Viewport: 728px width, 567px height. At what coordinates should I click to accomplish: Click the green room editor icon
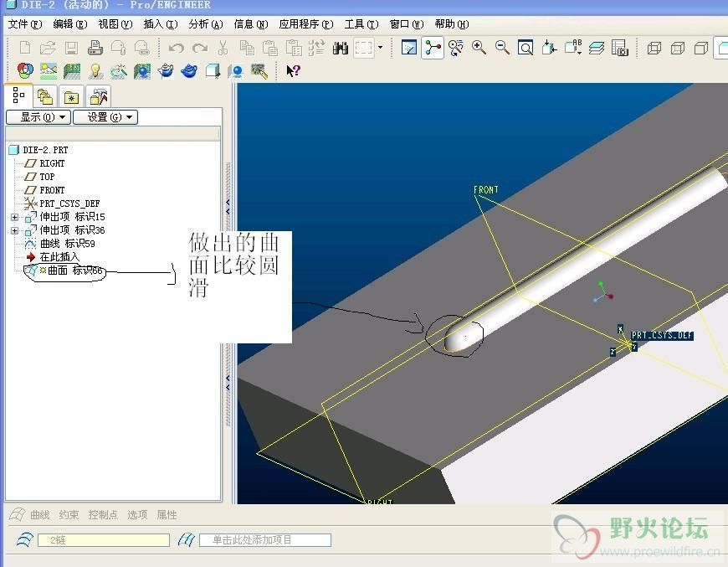tap(72, 70)
